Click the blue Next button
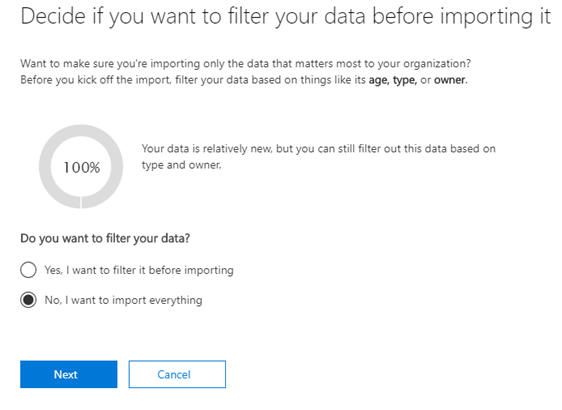The image size is (562, 410). [68, 374]
